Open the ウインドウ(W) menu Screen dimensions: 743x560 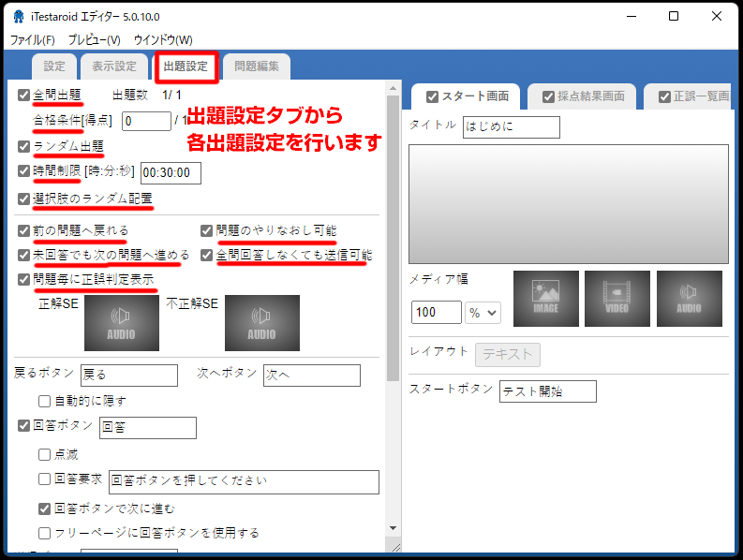tap(163, 39)
